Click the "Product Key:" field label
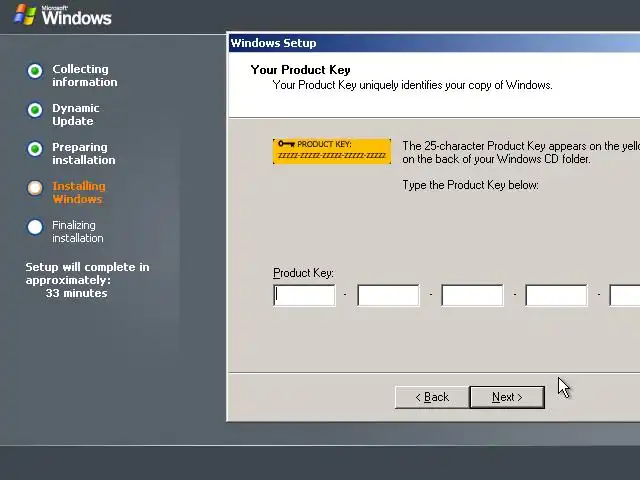 (x=303, y=273)
